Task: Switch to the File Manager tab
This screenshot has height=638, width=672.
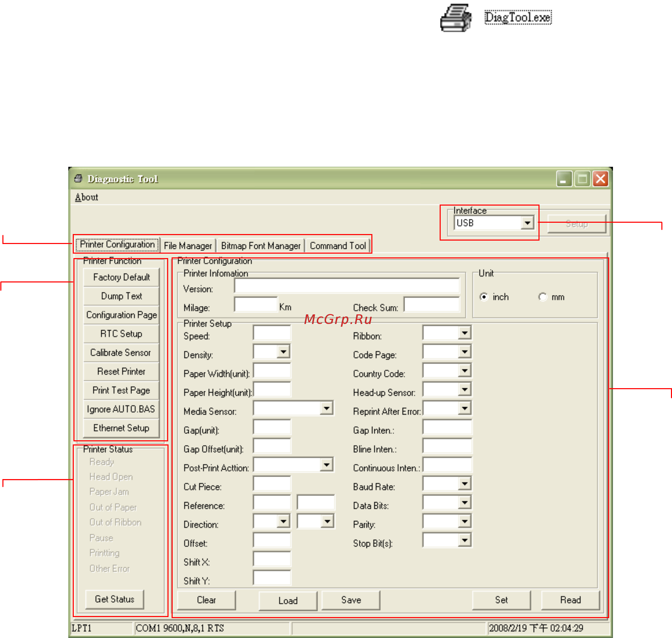Action: (x=188, y=246)
